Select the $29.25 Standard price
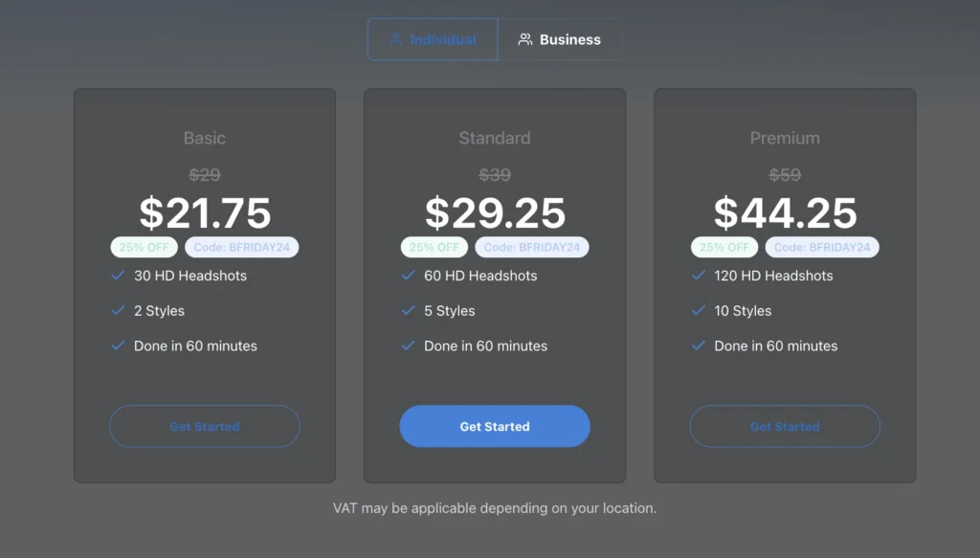Image resolution: width=980 pixels, height=558 pixels. [495, 212]
